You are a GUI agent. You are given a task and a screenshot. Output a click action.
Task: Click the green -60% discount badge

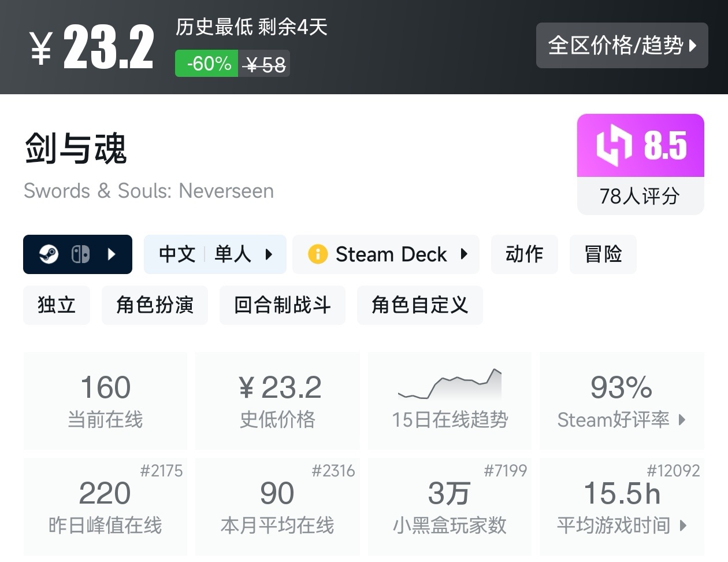206,64
